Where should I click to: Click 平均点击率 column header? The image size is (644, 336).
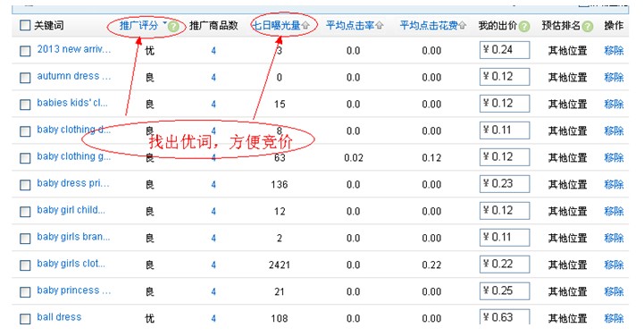[x=350, y=25]
